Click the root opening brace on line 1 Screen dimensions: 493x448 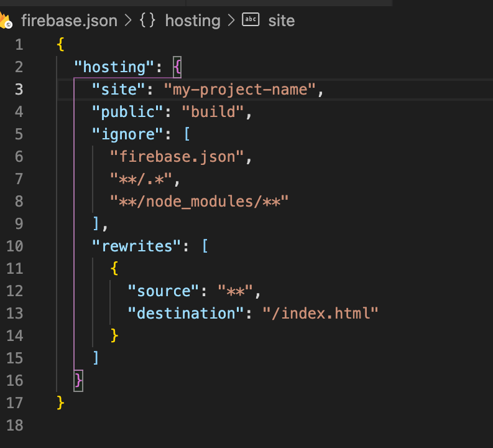click(x=60, y=44)
